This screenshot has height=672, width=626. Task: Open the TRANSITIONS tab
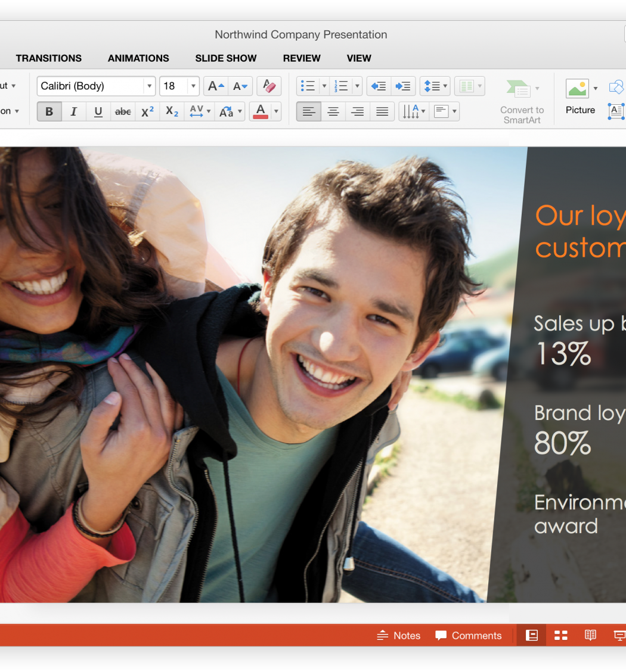pos(49,58)
